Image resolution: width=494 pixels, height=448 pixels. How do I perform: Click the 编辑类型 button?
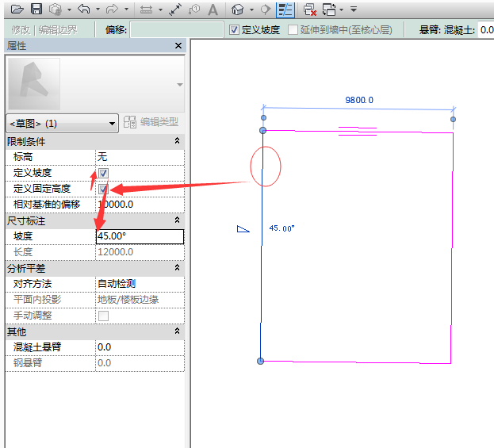pyautogui.click(x=151, y=122)
